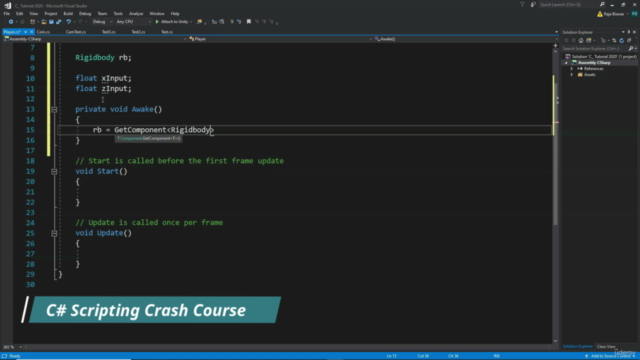Viewport: 640px width, 360px height.
Task: Click the Undo toolbar icon
Action: coord(68,22)
